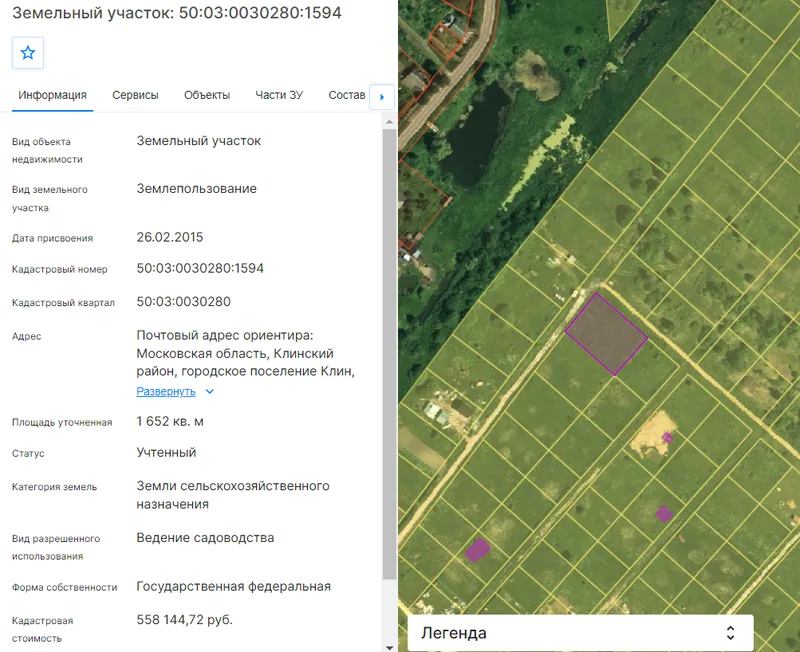Click cadastral number 50:03:0030280:1594 value
The width and height of the screenshot is (800, 652).
[x=200, y=268]
